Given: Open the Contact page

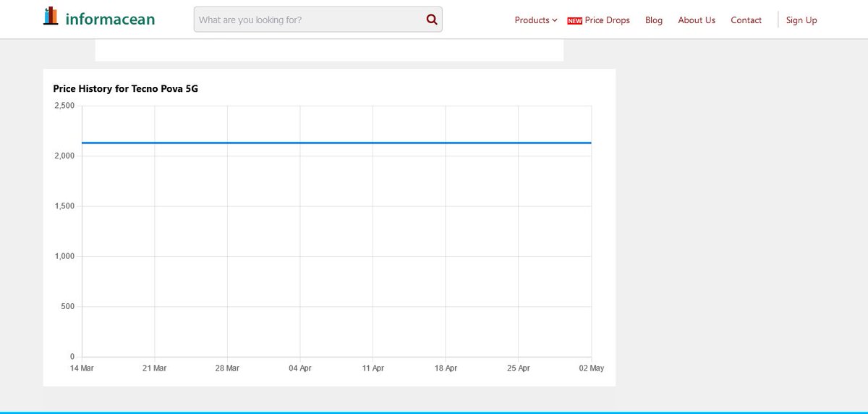Looking at the screenshot, I should 746,20.
